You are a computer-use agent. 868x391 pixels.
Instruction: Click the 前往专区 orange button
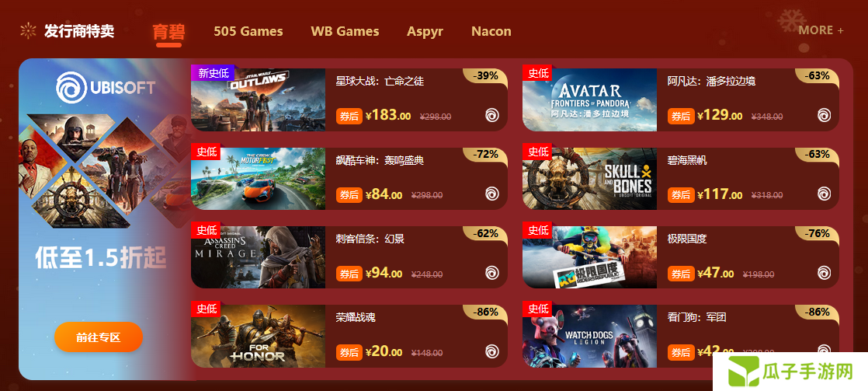tap(99, 337)
